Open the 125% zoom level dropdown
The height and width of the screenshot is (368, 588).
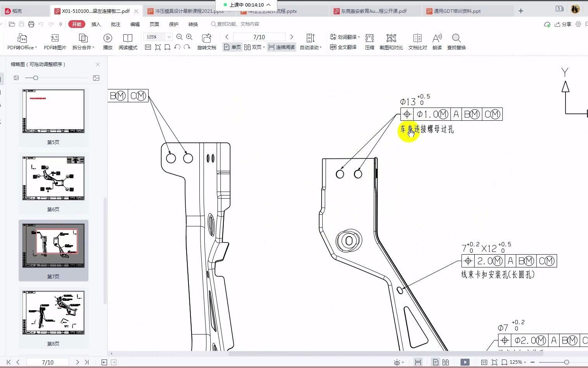pos(169,36)
